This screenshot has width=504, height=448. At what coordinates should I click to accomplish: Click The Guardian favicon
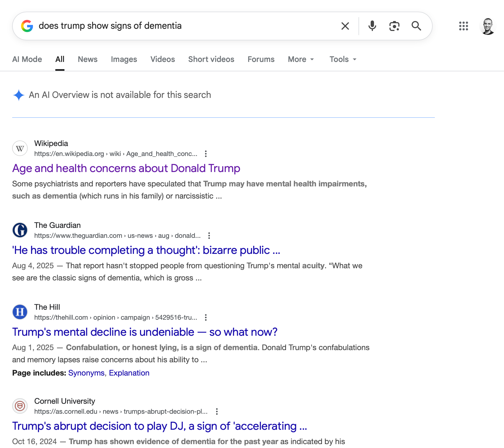pos(20,230)
